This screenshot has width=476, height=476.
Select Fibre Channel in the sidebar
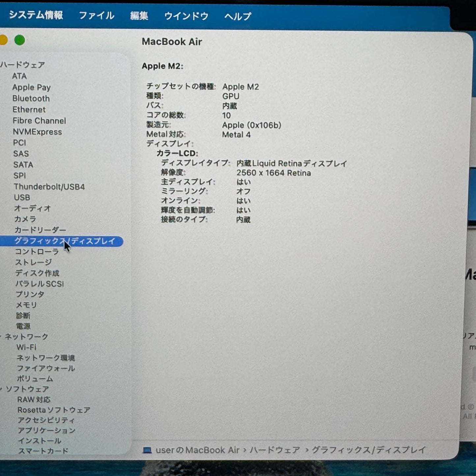click(39, 121)
